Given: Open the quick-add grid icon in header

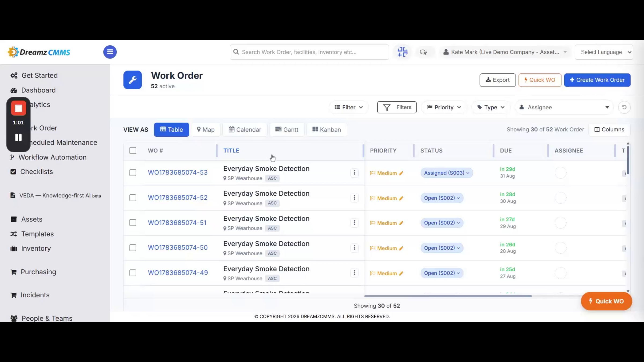Looking at the screenshot, I should click(402, 52).
